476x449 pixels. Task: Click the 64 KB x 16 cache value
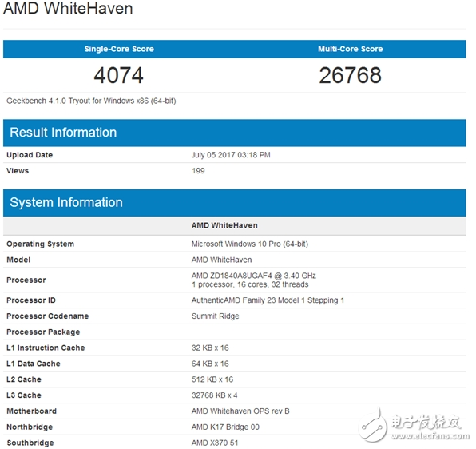[x=210, y=364]
